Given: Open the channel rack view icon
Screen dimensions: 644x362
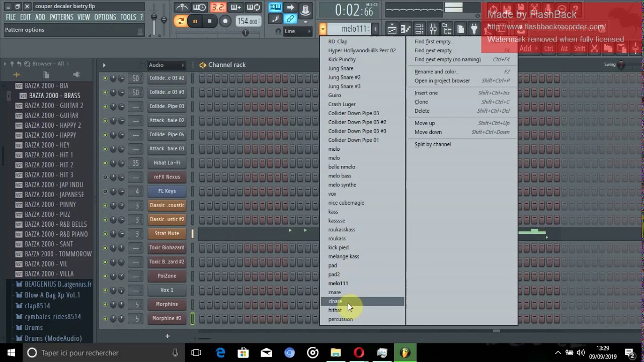Looking at the screenshot, I should (x=419, y=29).
